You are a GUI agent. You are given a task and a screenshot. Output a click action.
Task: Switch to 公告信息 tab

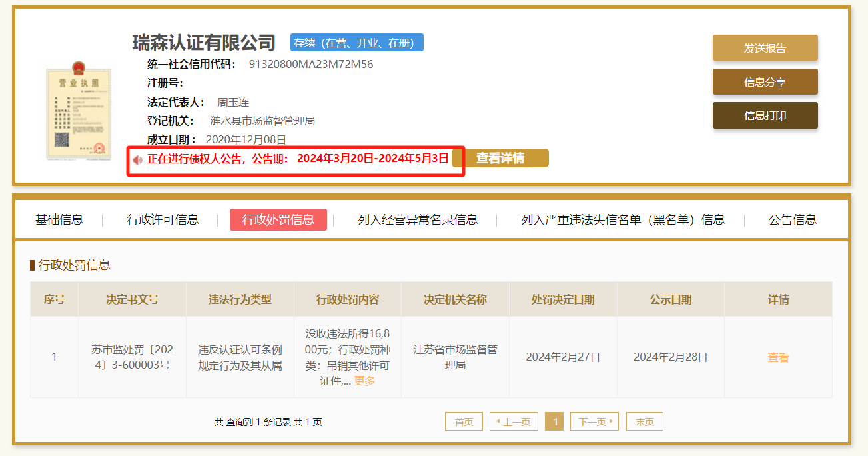pyautogui.click(x=792, y=220)
